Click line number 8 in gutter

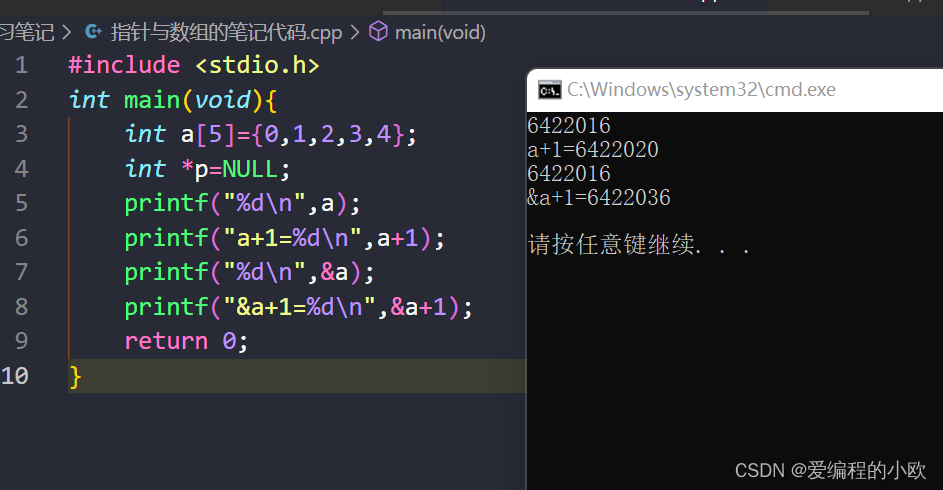coord(22,307)
